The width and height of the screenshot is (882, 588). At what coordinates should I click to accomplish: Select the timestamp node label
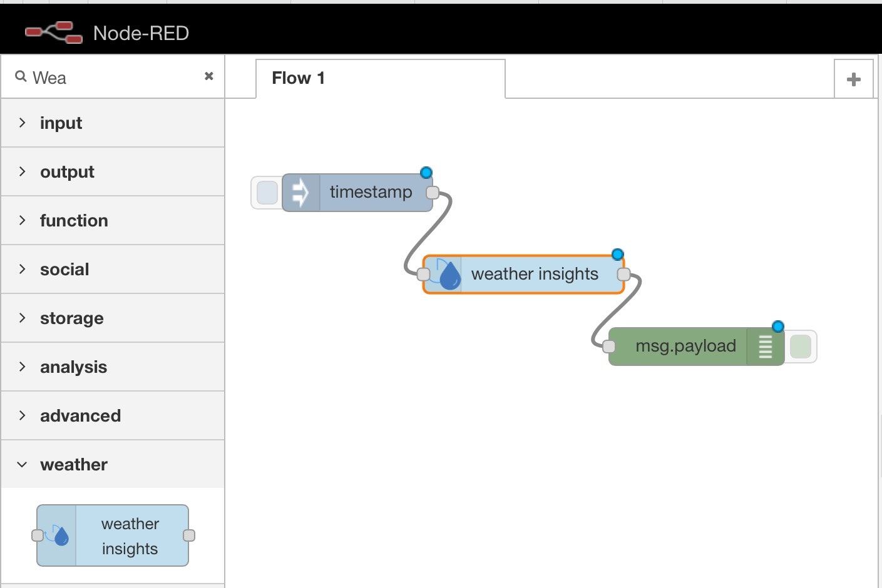(x=371, y=192)
